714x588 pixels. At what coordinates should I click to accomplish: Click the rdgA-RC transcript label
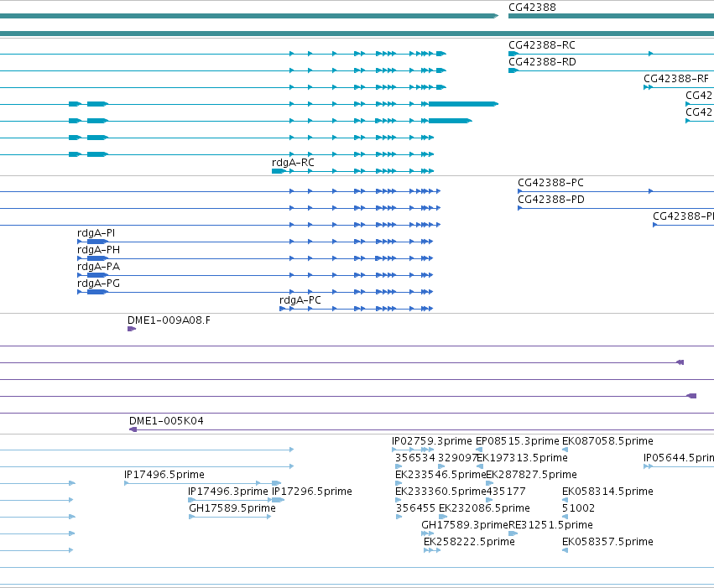pos(293,163)
